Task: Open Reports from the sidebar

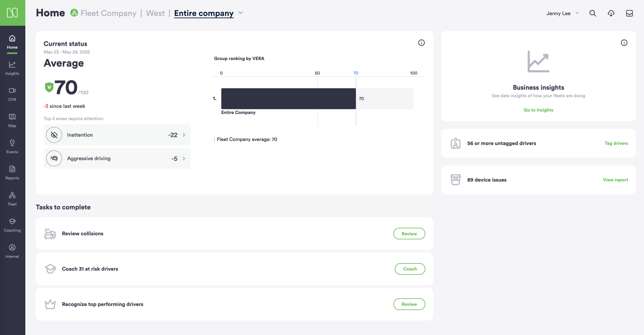Action: pos(12,172)
